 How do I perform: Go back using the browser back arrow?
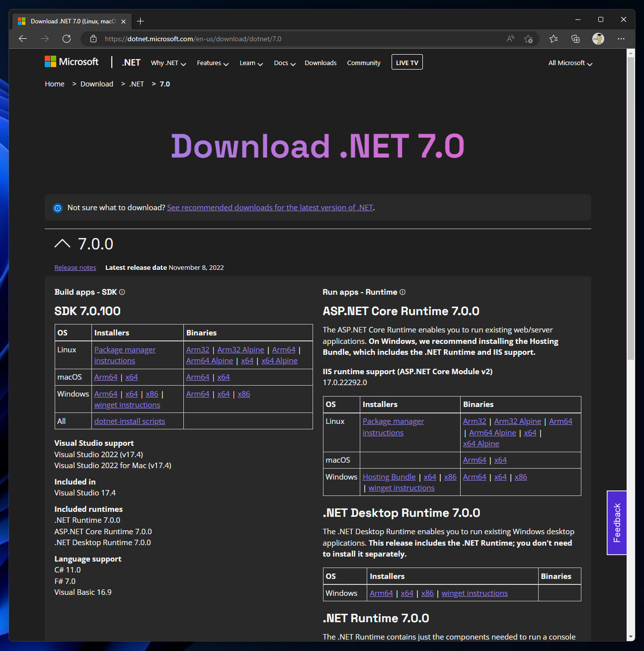click(x=23, y=39)
